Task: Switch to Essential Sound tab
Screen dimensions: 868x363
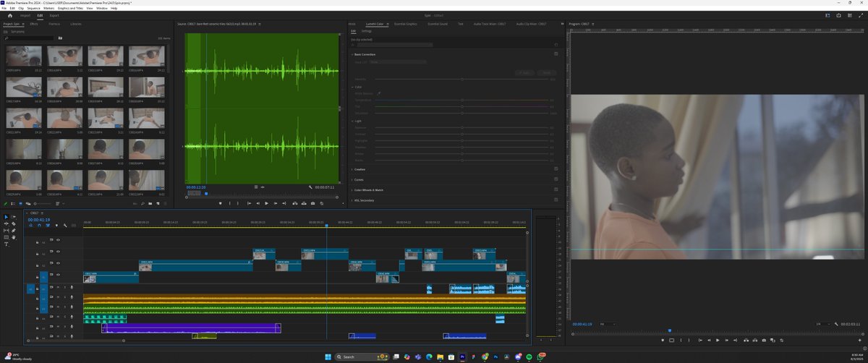Action: click(x=438, y=24)
